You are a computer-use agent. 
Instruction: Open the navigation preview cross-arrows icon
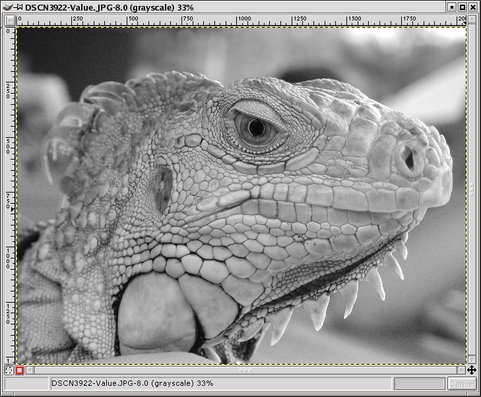point(471,370)
